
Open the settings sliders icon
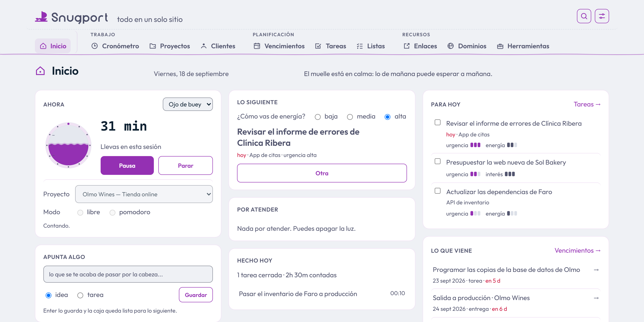tap(602, 16)
